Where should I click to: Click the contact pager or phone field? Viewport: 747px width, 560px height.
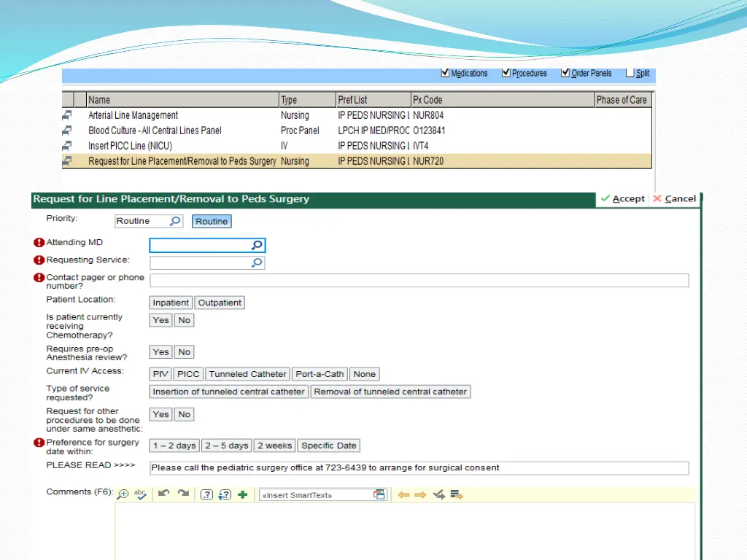pyautogui.click(x=419, y=281)
